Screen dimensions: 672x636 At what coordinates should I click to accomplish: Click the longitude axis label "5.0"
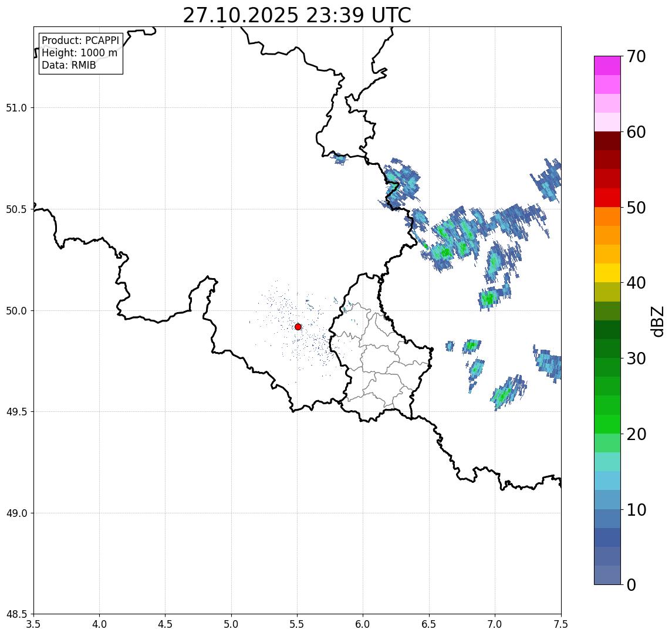coord(231,624)
